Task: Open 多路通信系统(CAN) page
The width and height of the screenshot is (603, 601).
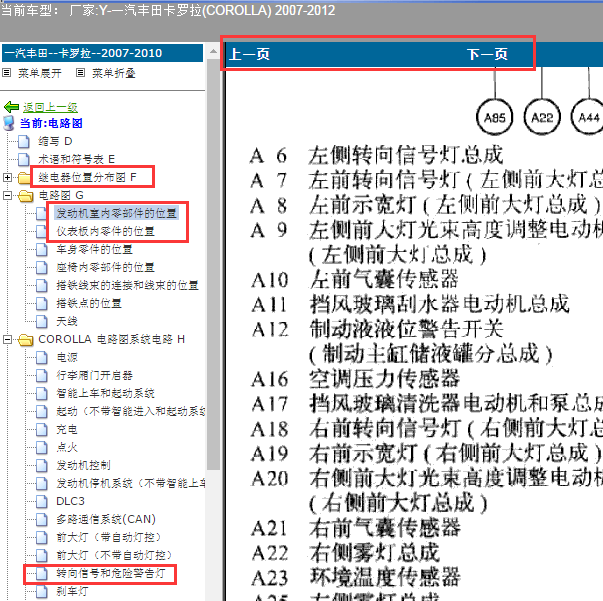Action: [106, 519]
